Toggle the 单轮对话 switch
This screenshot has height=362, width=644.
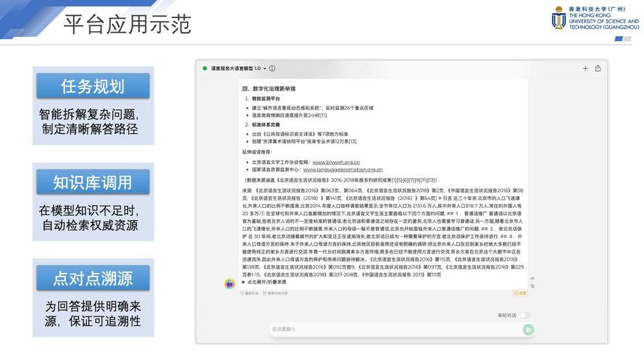(x=524, y=315)
